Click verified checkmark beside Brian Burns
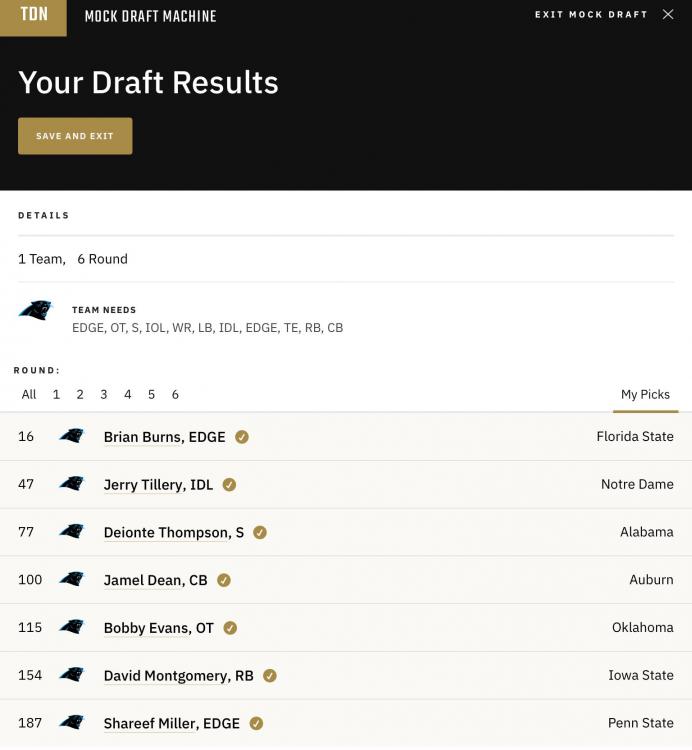This screenshot has height=750, width=692. 242,437
